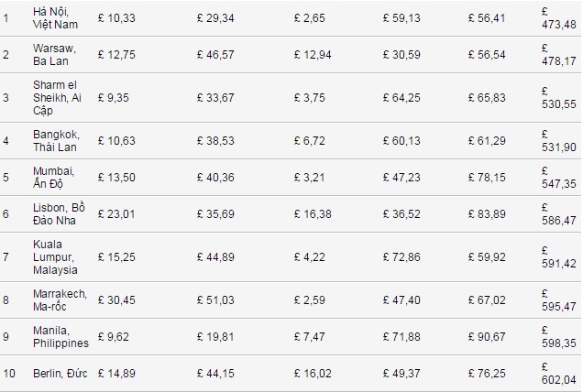The width and height of the screenshot is (583, 392).
Task: Click the £ 60,13 value in Bangkok row
Action: [401, 140]
